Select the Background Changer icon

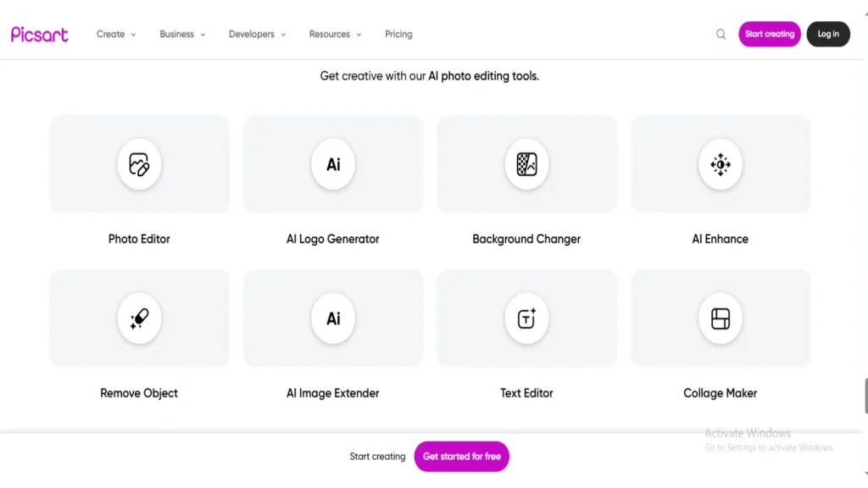(x=526, y=164)
